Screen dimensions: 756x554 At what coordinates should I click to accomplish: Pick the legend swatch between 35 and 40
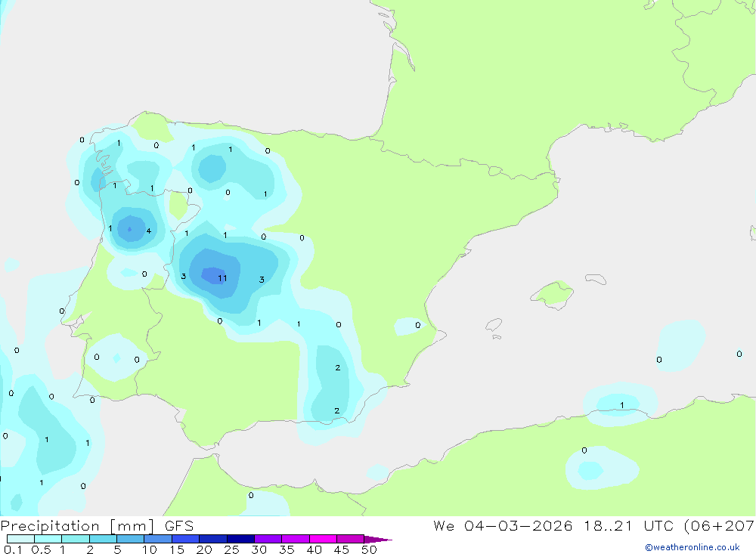pyautogui.click(x=296, y=539)
